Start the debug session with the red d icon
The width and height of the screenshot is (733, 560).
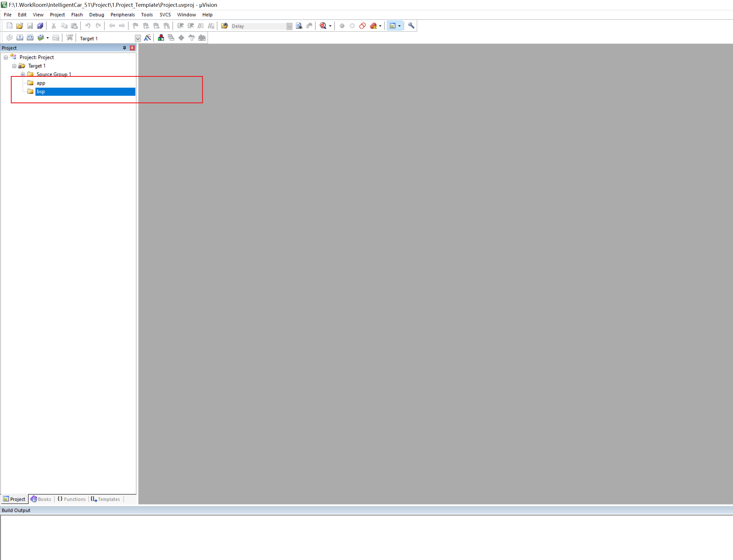(323, 26)
